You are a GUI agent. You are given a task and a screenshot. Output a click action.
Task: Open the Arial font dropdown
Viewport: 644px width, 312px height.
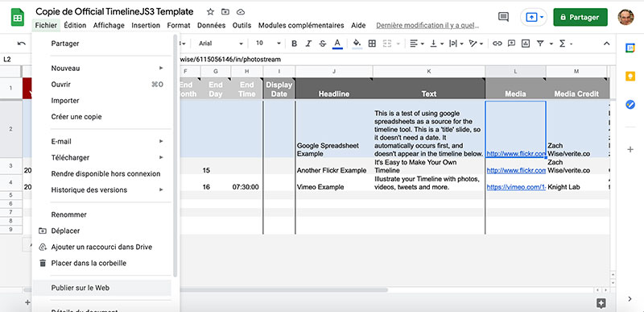coord(221,44)
